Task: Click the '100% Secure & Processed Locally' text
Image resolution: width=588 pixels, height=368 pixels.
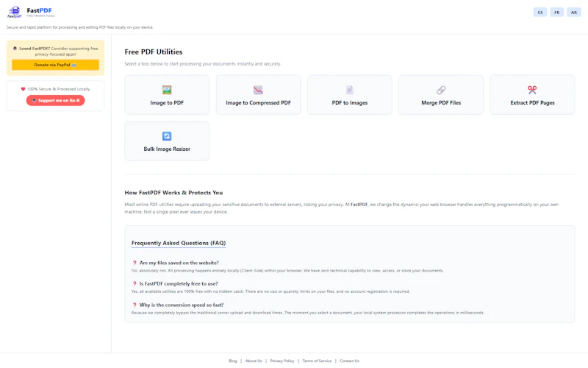Action: click(59, 89)
